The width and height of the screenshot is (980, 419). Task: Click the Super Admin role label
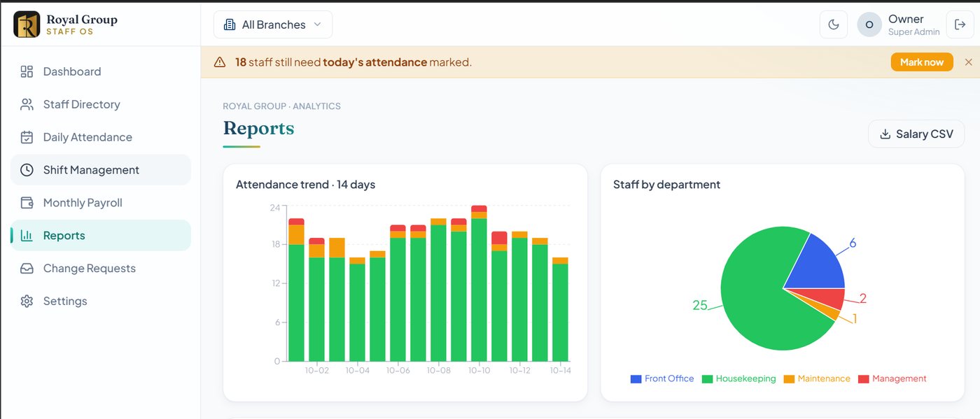click(913, 32)
